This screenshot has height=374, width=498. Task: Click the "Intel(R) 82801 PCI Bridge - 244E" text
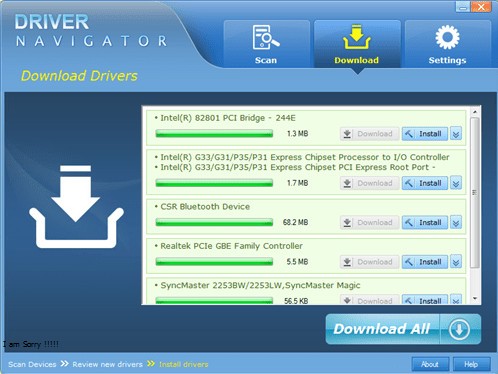pyautogui.click(x=228, y=118)
